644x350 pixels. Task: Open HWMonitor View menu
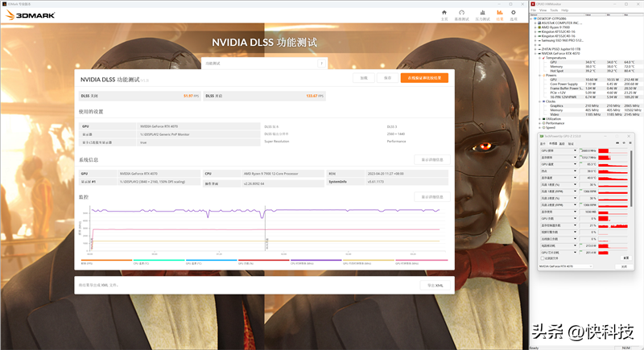543,10
